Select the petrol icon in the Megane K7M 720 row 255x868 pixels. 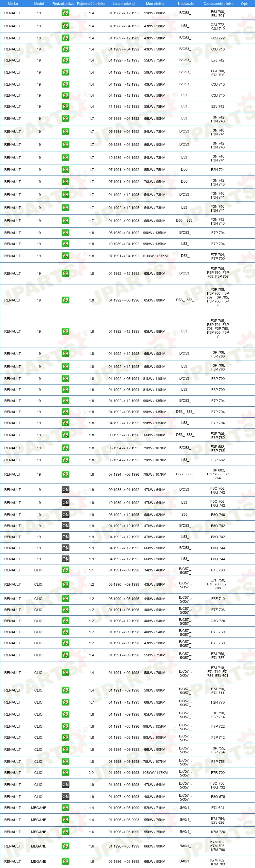66,832
